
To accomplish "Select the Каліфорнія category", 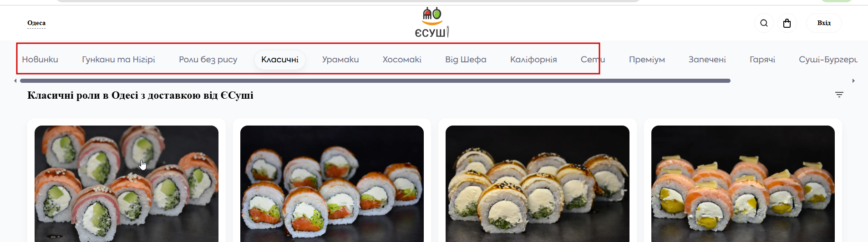I will (533, 60).
